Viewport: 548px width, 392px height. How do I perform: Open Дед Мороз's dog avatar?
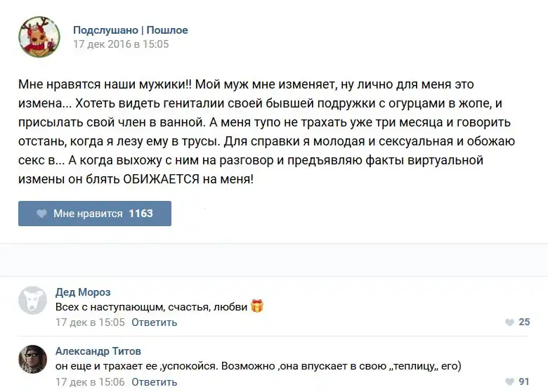click(32, 300)
